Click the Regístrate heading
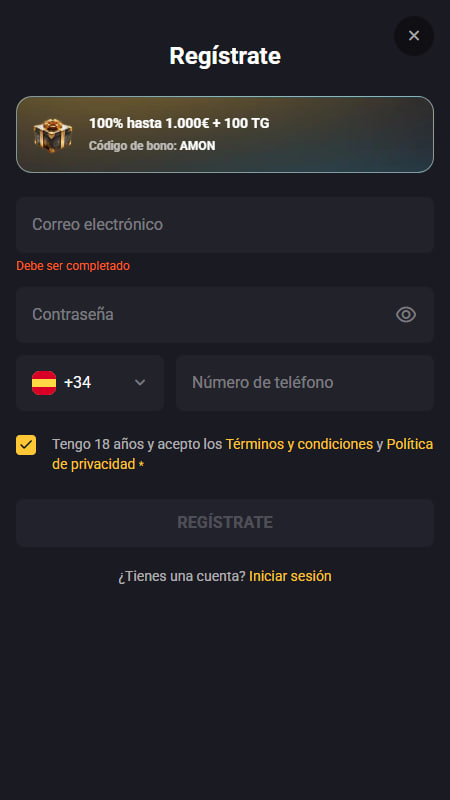 point(225,56)
